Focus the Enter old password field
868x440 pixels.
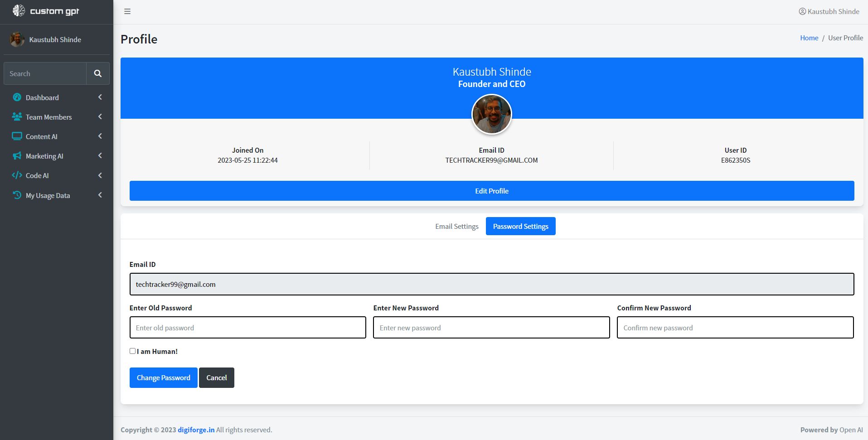coord(247,328)
